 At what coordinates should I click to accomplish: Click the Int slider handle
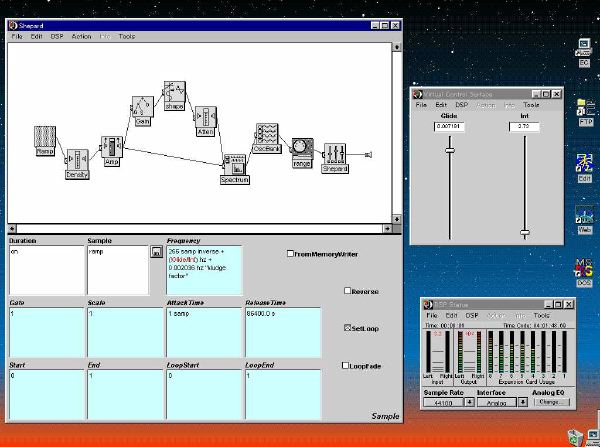pos(525,232)
